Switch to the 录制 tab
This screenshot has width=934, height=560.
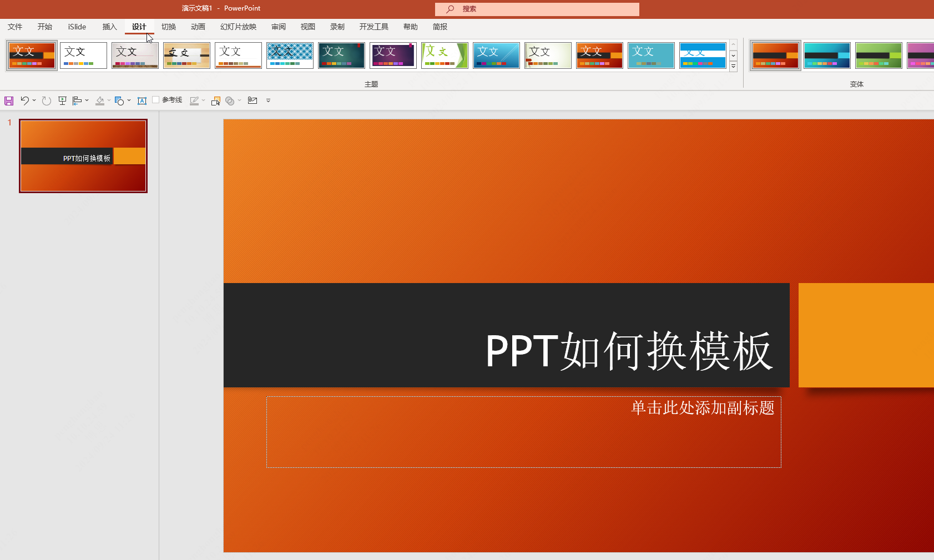click(x=337, y=27)
